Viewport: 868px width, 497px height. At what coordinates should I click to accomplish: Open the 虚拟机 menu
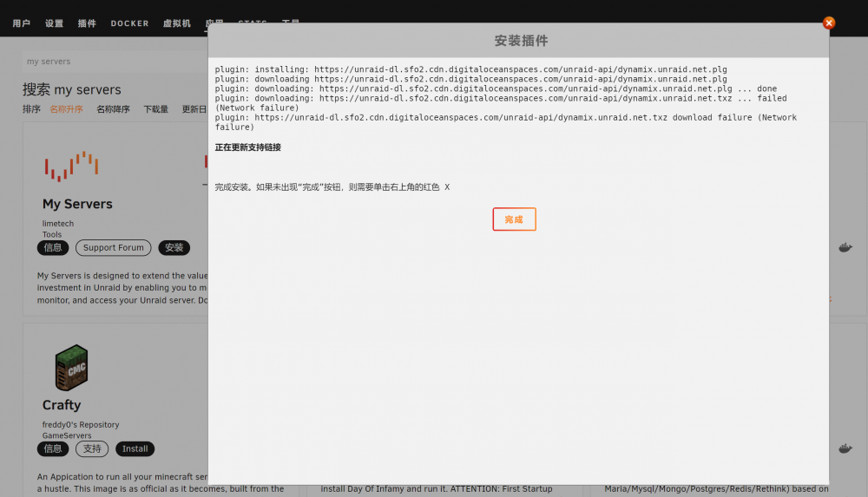[176, 23]
